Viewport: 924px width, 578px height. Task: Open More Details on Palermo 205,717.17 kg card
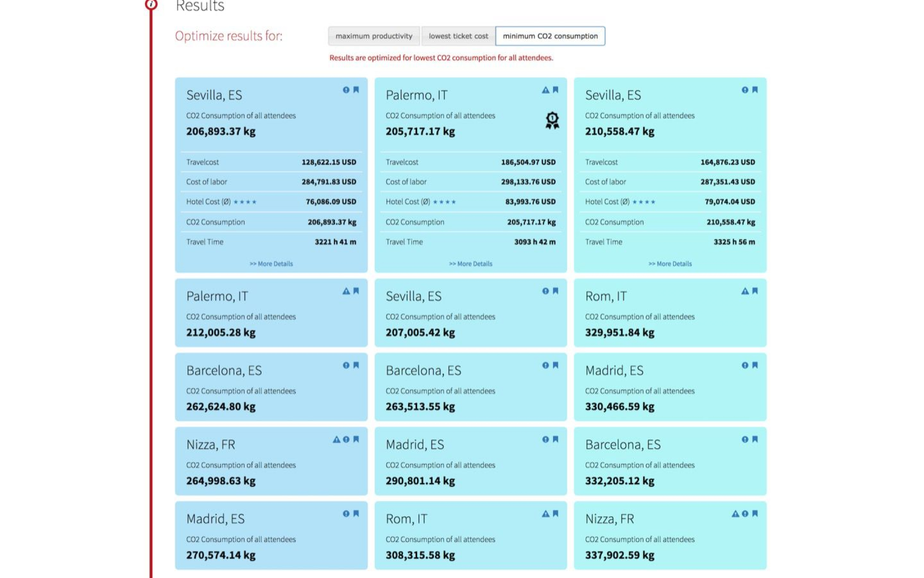(471, 264)
